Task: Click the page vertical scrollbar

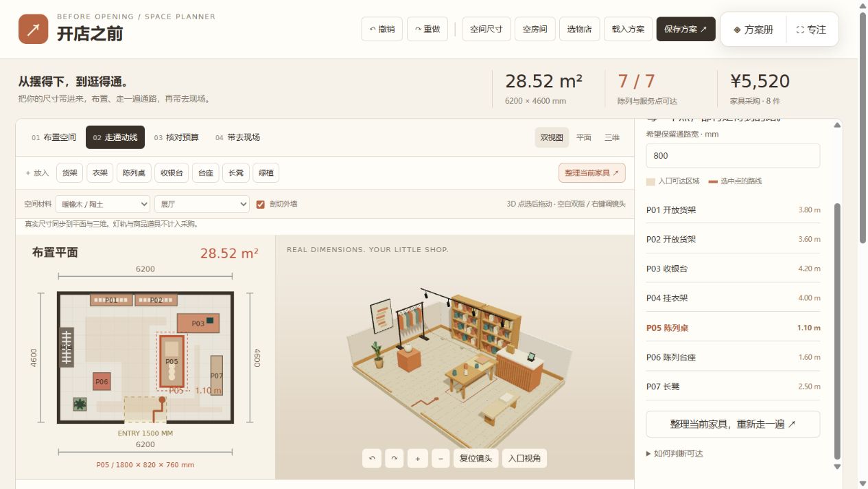Action: point(863,127)
